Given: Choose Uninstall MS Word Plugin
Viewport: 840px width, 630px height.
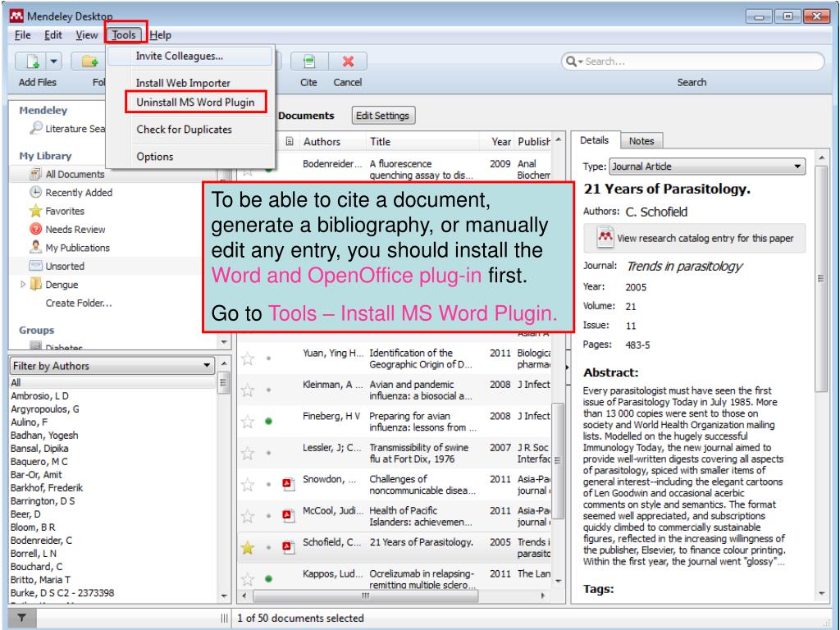Looking at the screenshot, I should pyautogui.click(x=195, y=103).
